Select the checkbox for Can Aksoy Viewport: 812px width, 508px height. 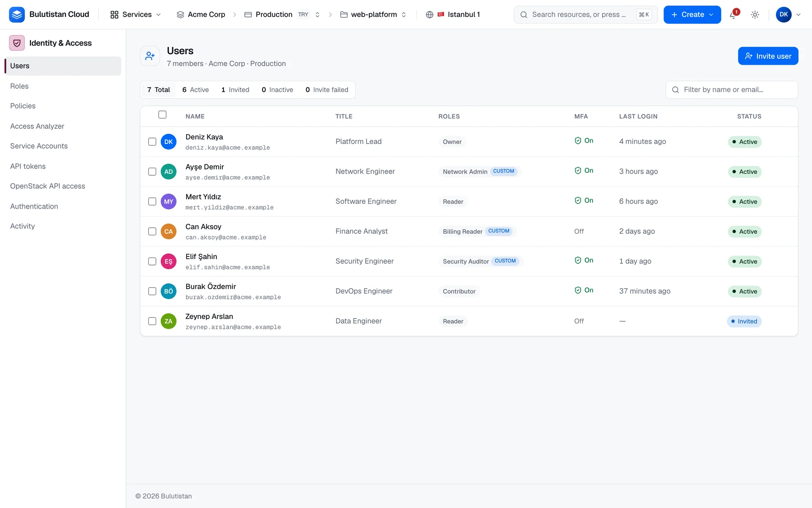(x=152, y=232)
